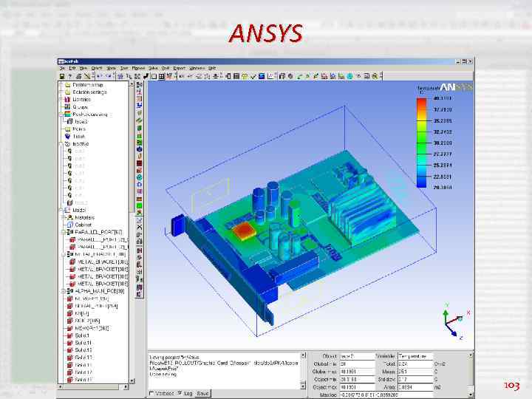The height and width of the screenshot is (399, 532).
Task: Click the checkmark Check model icon
Action: (x=253, y=76)
